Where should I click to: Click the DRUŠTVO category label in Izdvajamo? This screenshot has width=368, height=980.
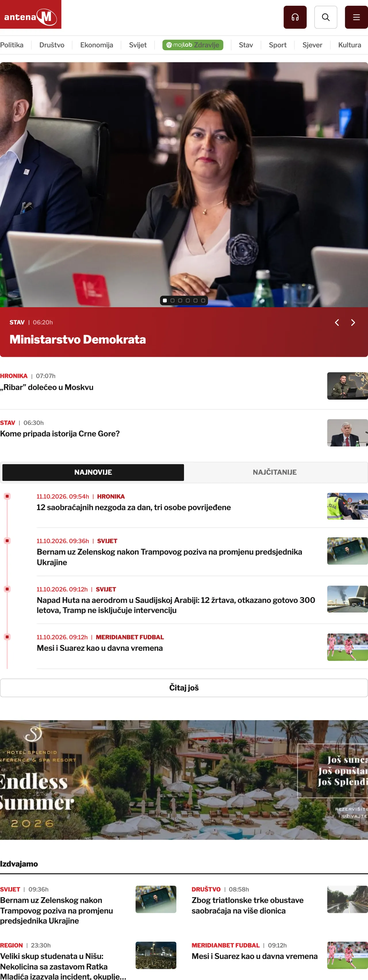tap(206, 889)
